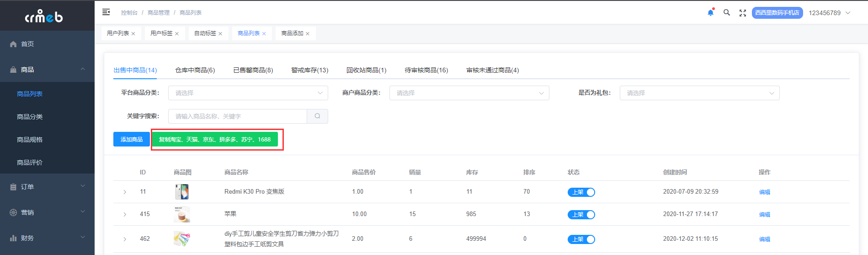
Task: Open 是否为礼包 dropdown
Action: coord(700,93)
